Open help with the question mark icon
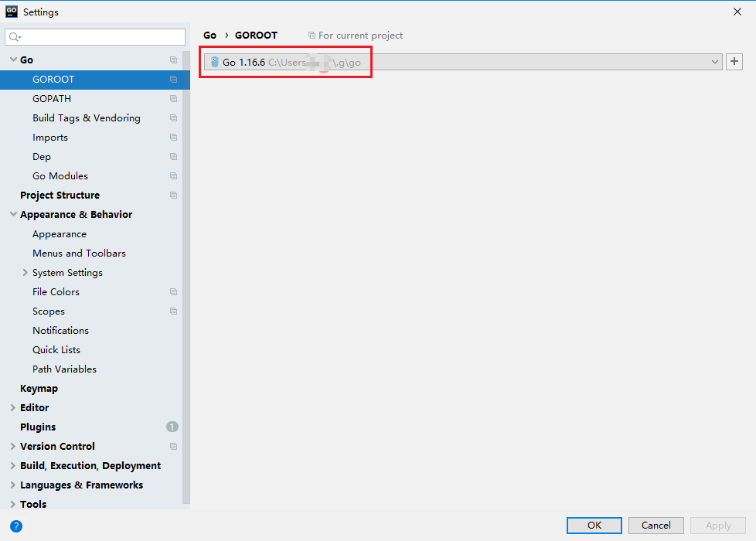 click(16, 526)
